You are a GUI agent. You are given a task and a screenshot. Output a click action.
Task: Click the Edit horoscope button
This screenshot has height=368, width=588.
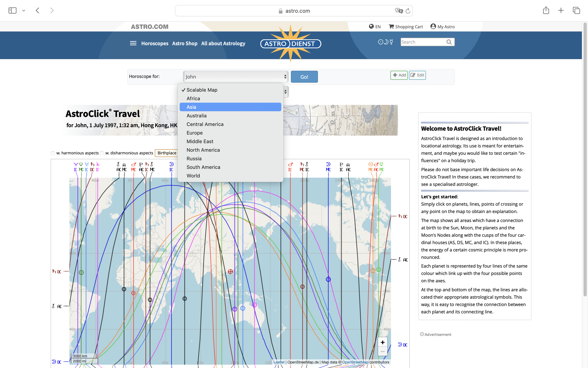point(417,75)
